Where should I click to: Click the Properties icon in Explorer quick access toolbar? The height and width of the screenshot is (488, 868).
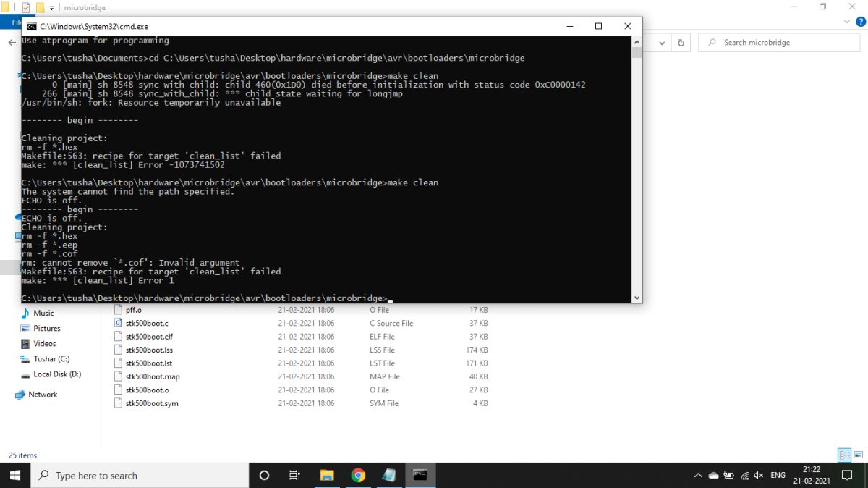pyautogui.click(x=27, y=7)
